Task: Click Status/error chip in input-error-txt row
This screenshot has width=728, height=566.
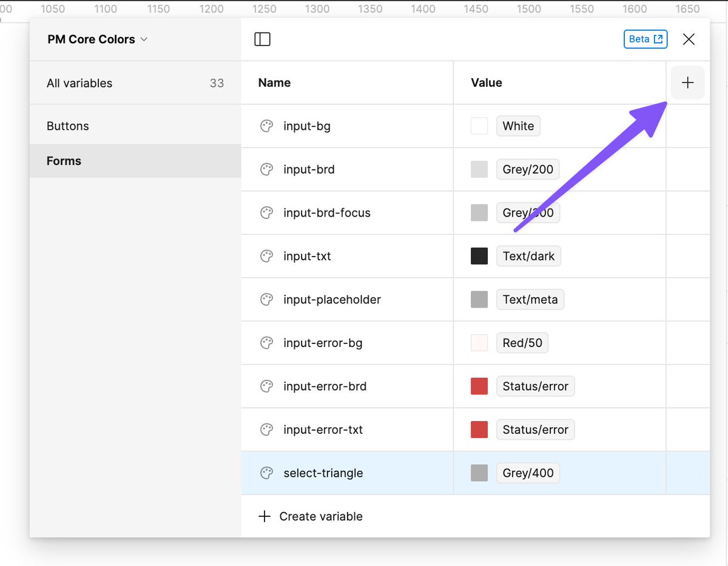Action: [x=535, y=430]
